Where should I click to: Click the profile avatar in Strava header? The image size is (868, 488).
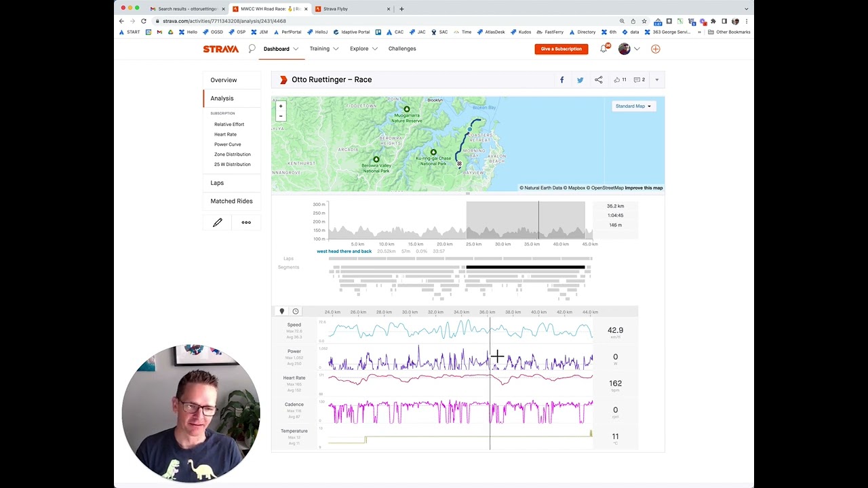point(624,49)
